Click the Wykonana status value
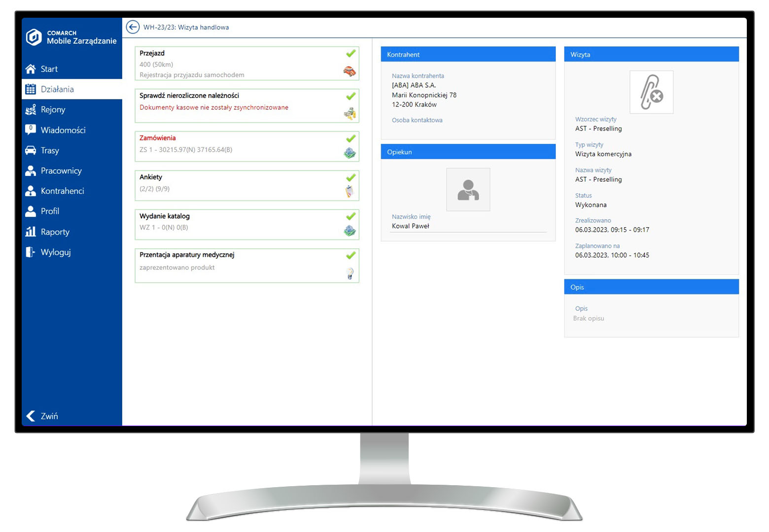The height and width of the screenshot is (532, 769). [x=591, y=205]
